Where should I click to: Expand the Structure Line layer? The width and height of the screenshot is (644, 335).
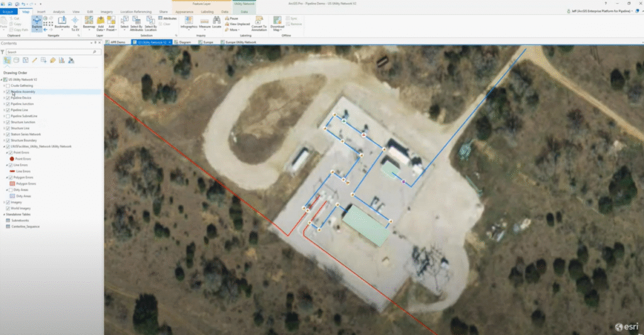pos(4,128)
